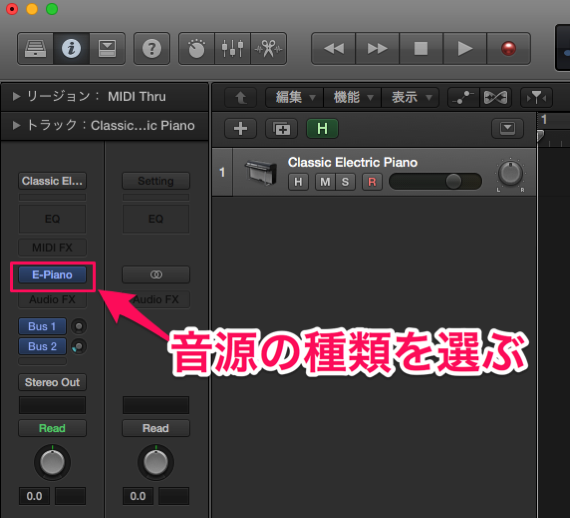Open the 表示 menu
The image size is (570, 518).
(410, 97)
